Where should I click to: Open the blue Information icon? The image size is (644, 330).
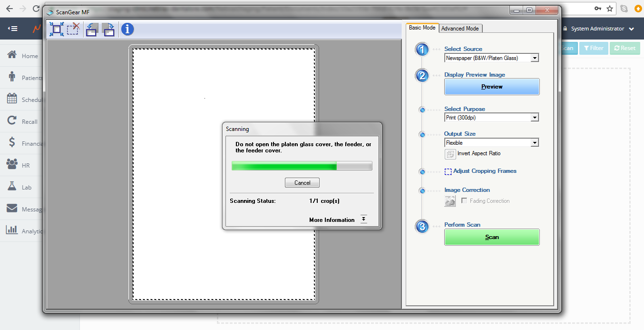[x=127, y=30]
